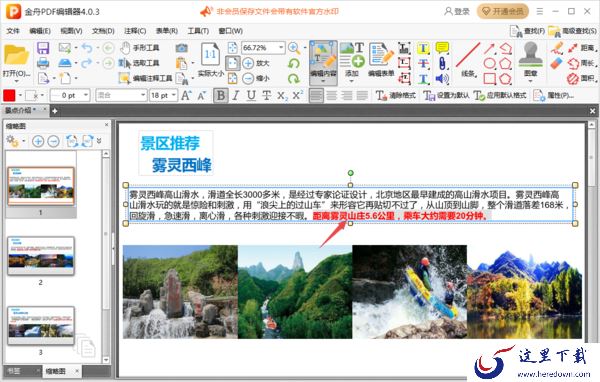Viewport: 600px width, 382px height.
Task: Click the sound speaker annotation icon
Action: pos(442,79)
